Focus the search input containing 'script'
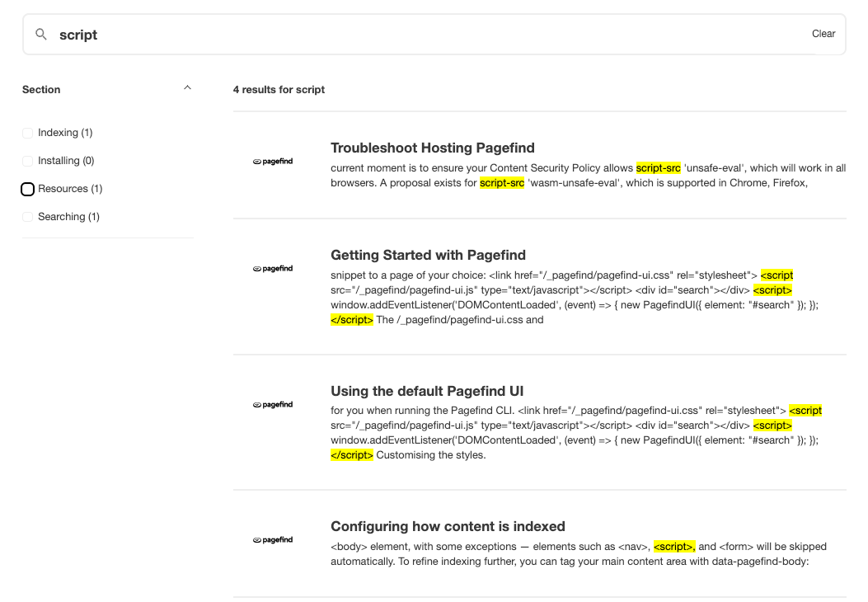 pos(412,35)
